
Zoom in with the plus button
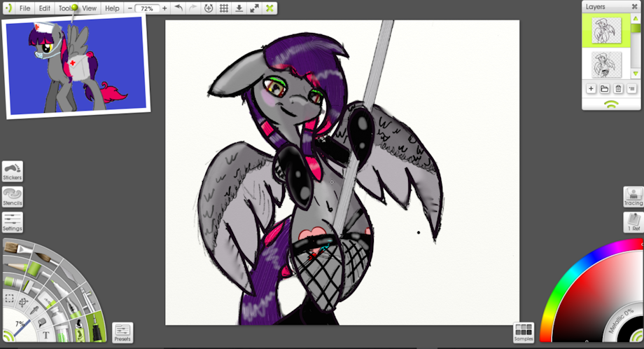[164, 8]
